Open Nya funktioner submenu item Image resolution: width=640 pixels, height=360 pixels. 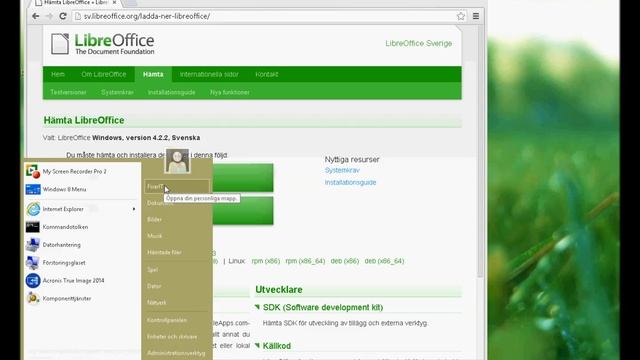[x=230, y=92]
